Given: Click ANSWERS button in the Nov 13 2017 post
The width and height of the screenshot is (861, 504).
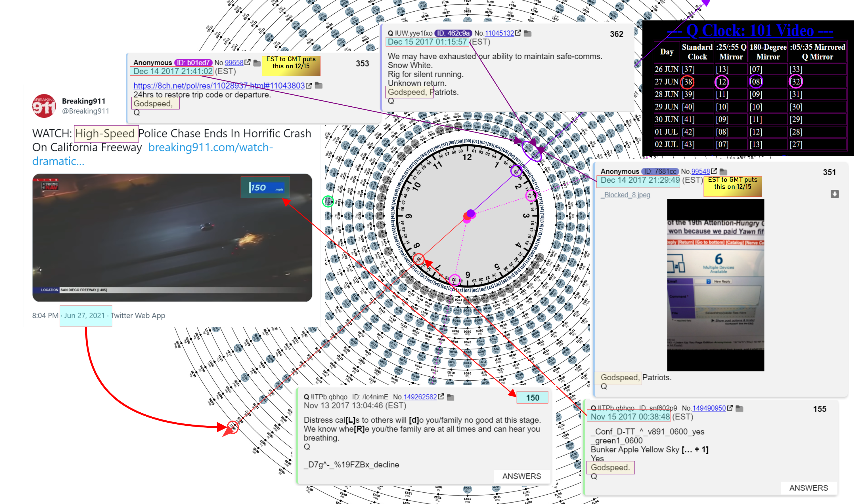Looking at the screenshot, I should (521, 476).
